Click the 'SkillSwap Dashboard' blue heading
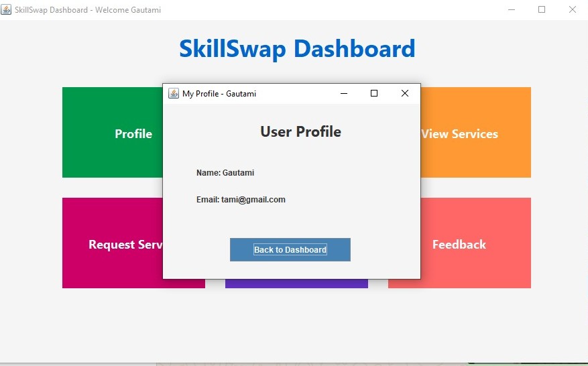Screen dimensions: 588x366 pos(297,49)
